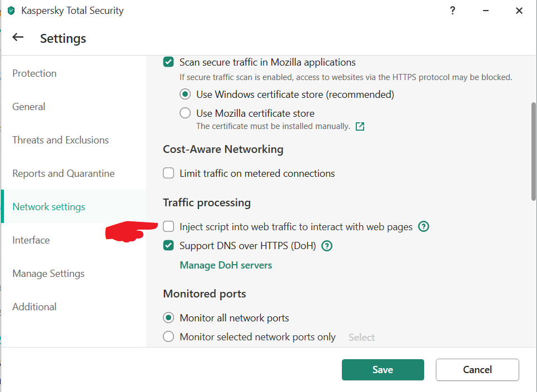This screenshot has height=392, width=537.
Task: Enable Inject script into web traffic checkbox
Action: tap(168, 226)
